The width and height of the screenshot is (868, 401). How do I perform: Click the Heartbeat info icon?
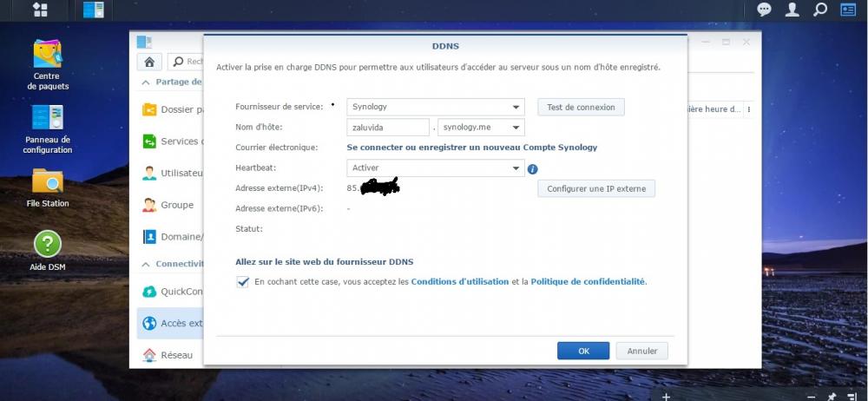pyautogui.click(x=533, y=169)
